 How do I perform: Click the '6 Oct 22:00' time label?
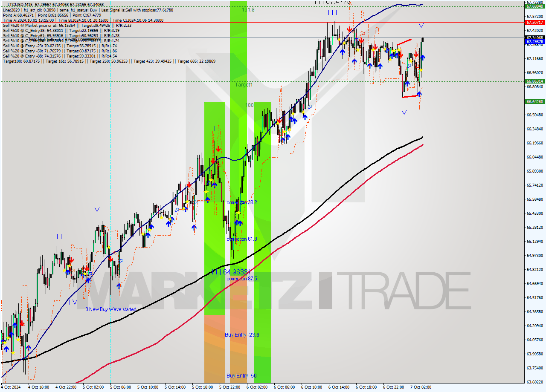[x=393, y=387]
